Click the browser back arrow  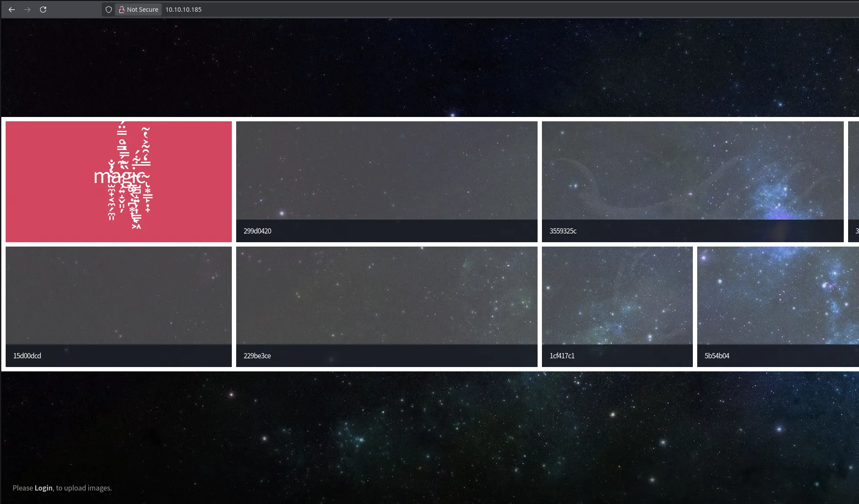[x=12, y=10]
